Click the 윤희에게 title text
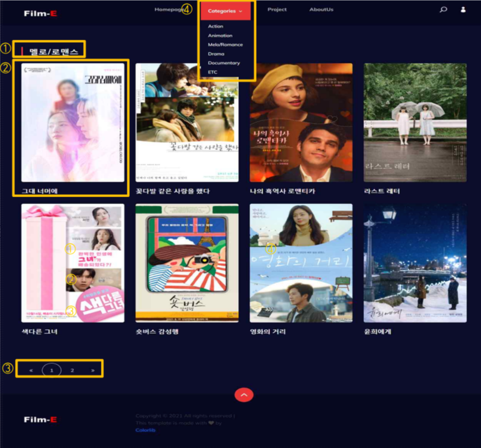481x448 pixels. click(378, 332)
